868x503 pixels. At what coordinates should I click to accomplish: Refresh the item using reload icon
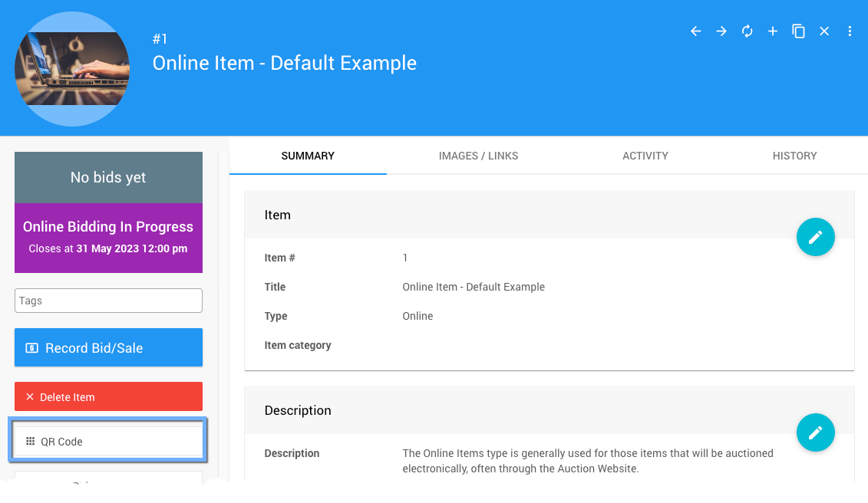click(x=747, y=31)
